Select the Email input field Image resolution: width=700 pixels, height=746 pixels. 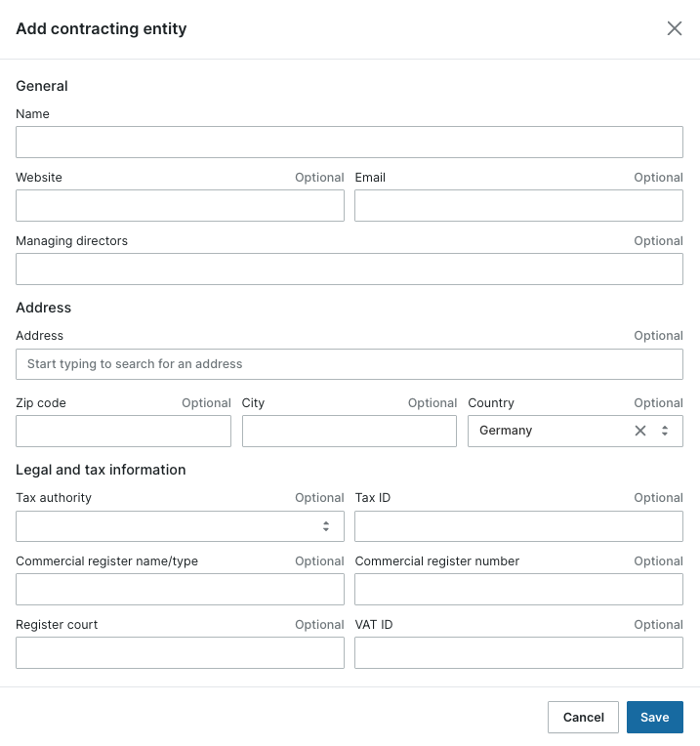518,205
